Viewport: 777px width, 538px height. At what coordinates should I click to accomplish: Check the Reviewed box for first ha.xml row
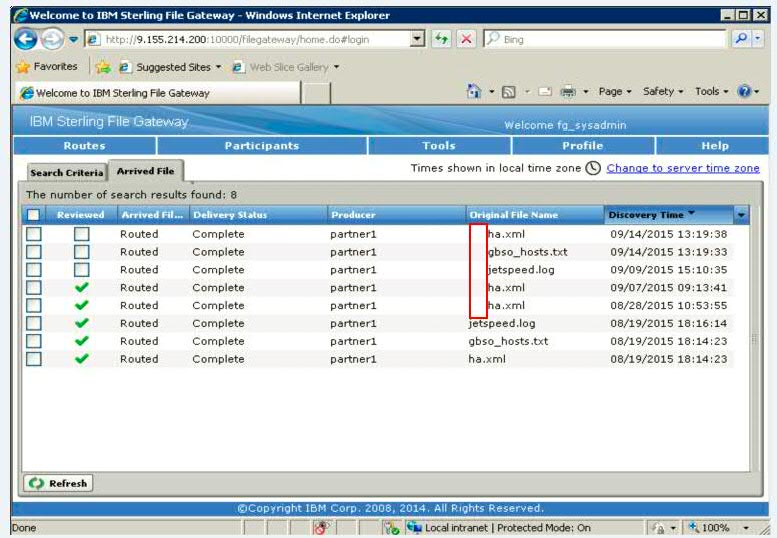point(81,234)
